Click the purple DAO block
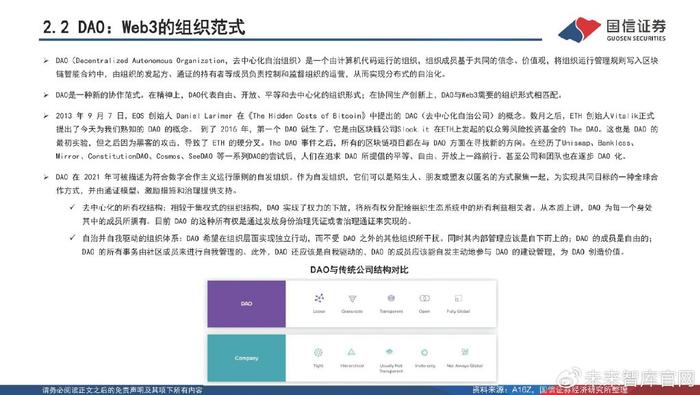 coord(246,304)
